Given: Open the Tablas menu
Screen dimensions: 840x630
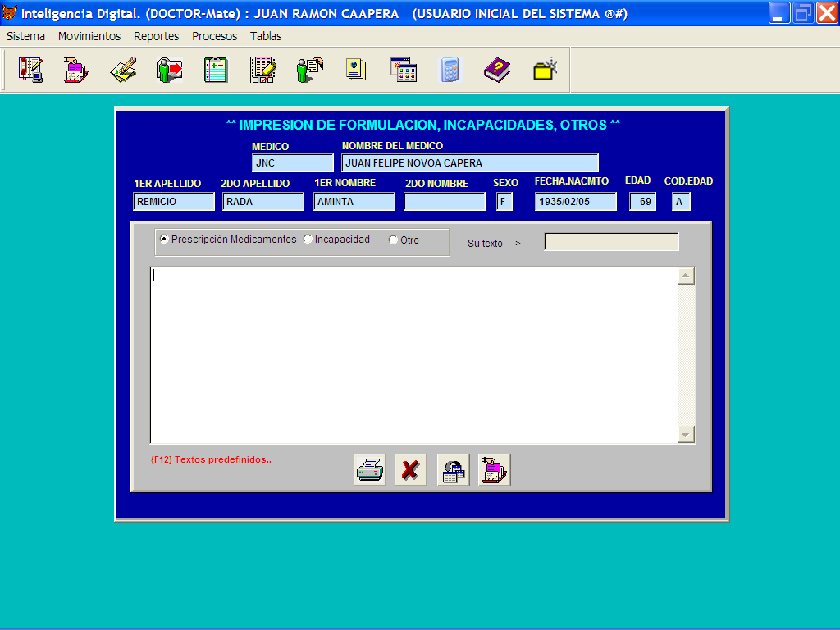Looking at the screenshot, I should point(266,36).
